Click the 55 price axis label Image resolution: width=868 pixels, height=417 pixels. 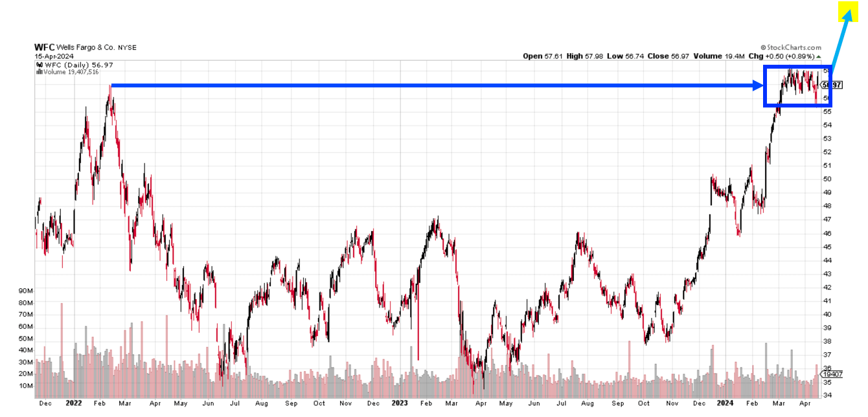pyautogui.click(x=827, y=111)
